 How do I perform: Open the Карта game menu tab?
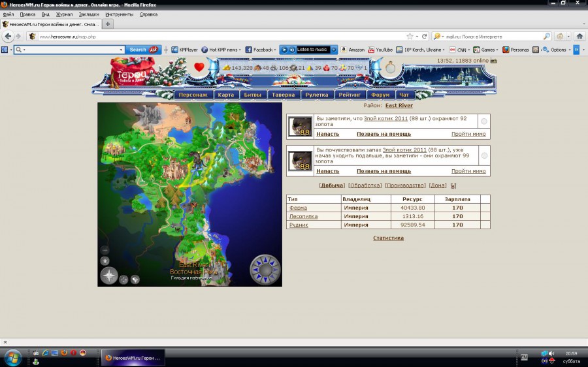point(226,95)
